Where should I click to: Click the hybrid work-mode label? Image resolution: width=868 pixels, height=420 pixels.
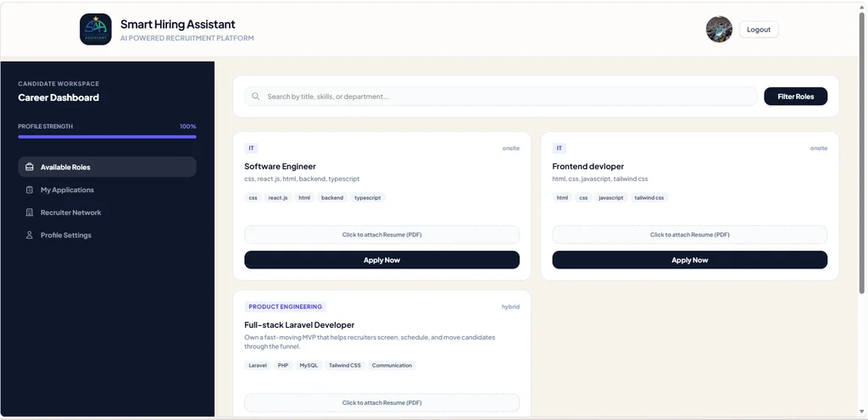pyautogui.click(x=510, y=307)
